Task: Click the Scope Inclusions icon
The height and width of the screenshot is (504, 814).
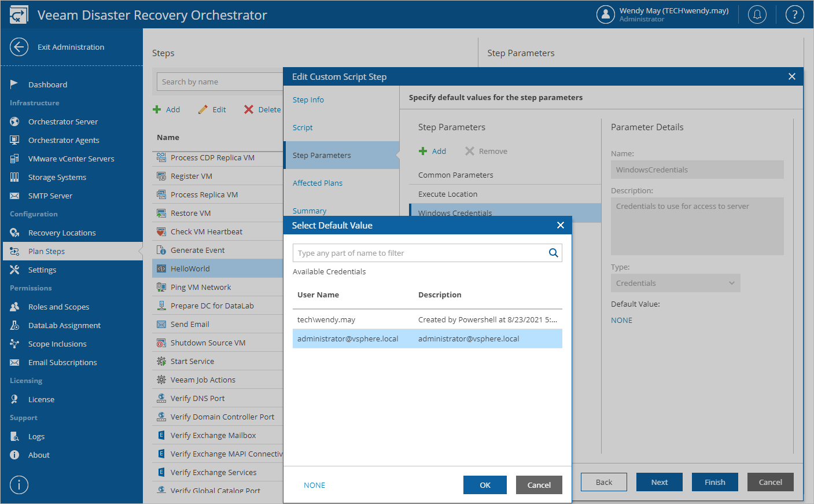Action: (14, 344)
